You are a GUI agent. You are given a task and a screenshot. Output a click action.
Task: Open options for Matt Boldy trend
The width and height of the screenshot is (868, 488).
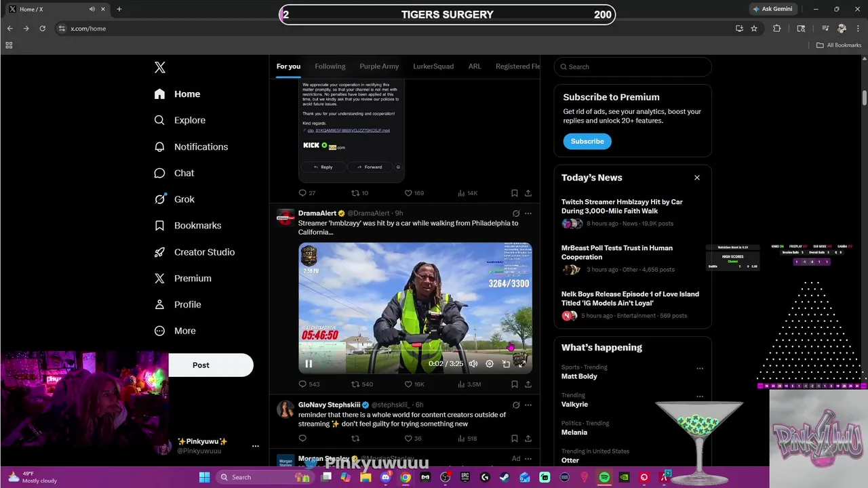pyautogui.click(x=700, y=369)
